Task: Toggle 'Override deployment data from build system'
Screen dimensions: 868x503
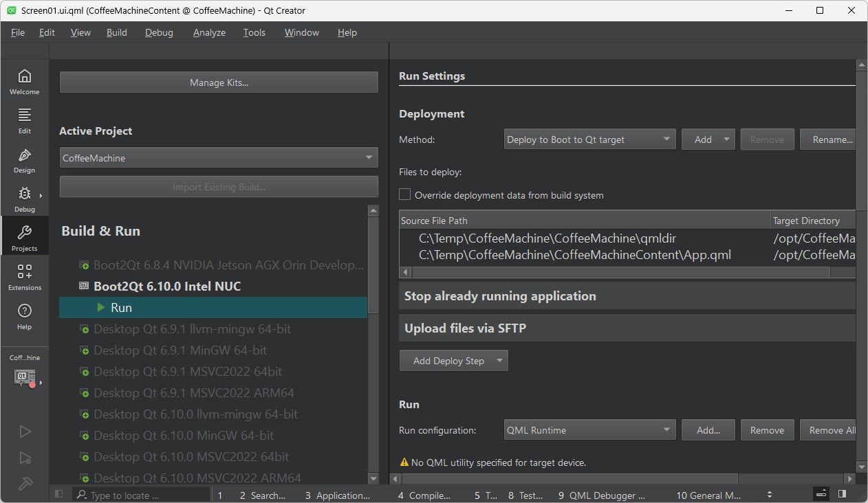Action: coord(404,194)
